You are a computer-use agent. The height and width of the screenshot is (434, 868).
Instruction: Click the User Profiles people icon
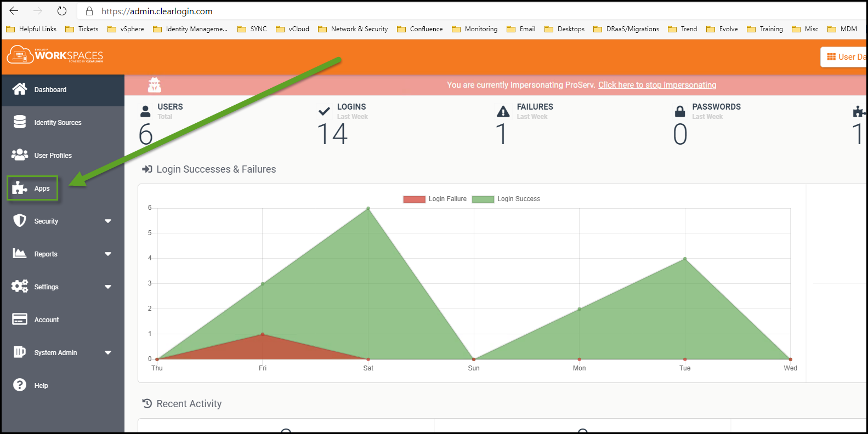click(x=20, y=155)
